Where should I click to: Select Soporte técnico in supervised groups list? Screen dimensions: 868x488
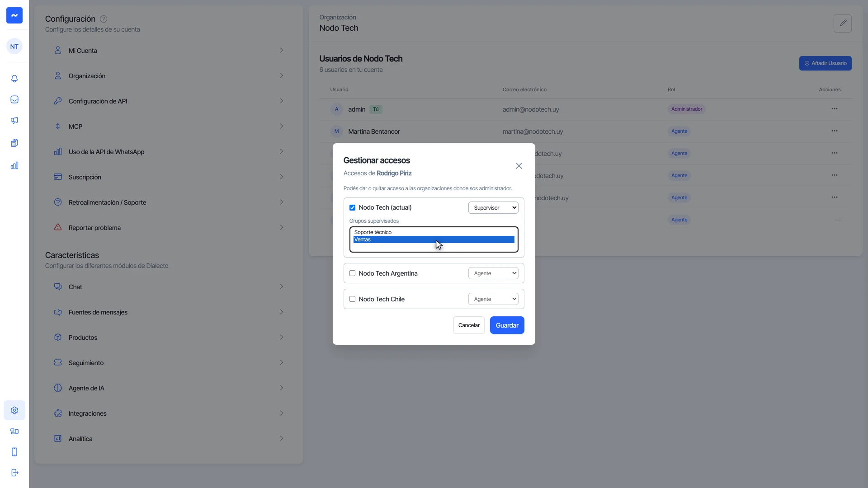[434, 232]
